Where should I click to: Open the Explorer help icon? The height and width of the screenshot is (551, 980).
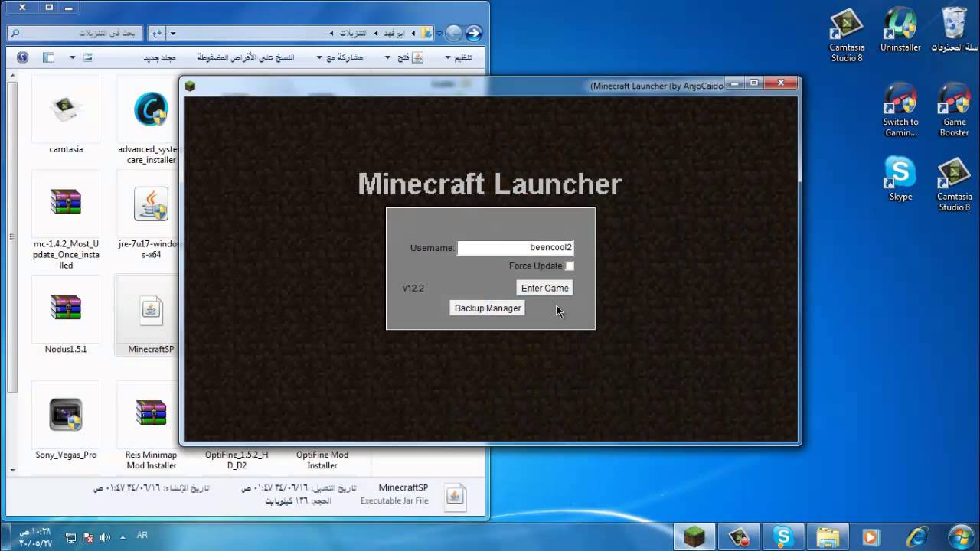coord(22,57)
